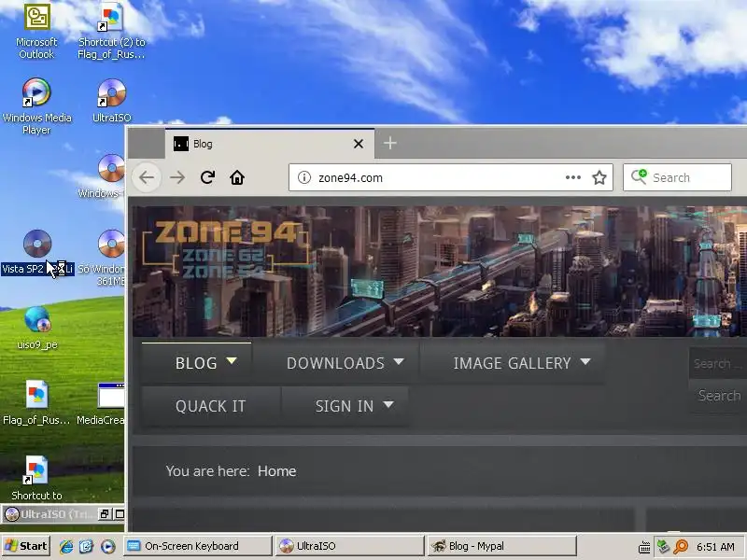This screenshot has height=560, width=747.
Task: Maximize the minimized UltraISO window
Action: (120, 514)
